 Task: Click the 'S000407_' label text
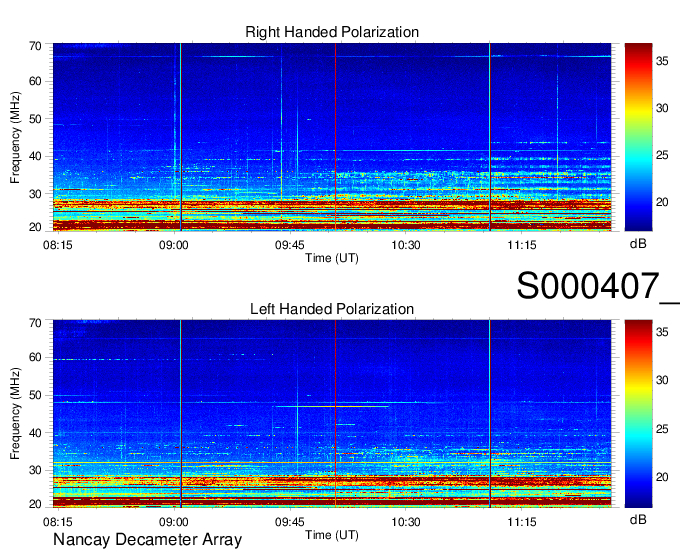coord(598,286)
